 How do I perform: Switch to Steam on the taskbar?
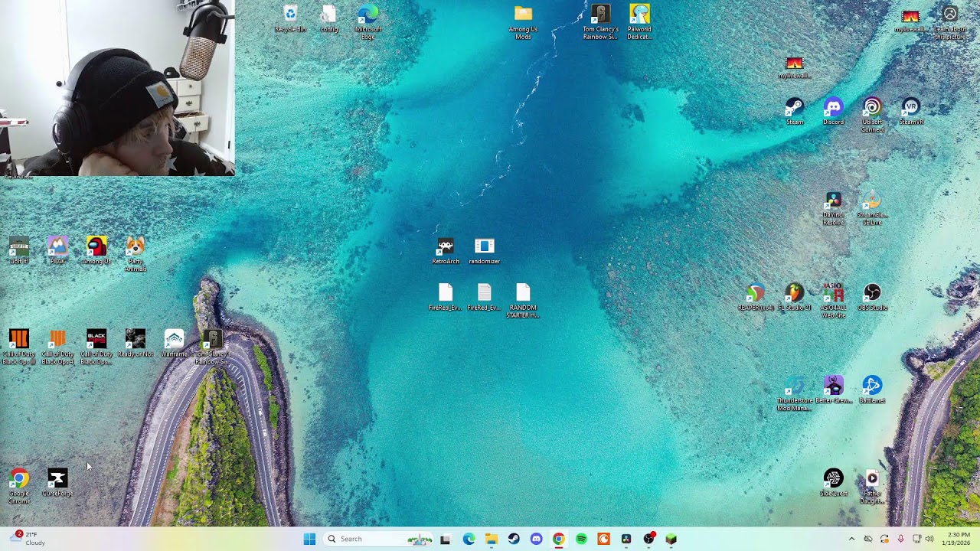tap(514, 539)
